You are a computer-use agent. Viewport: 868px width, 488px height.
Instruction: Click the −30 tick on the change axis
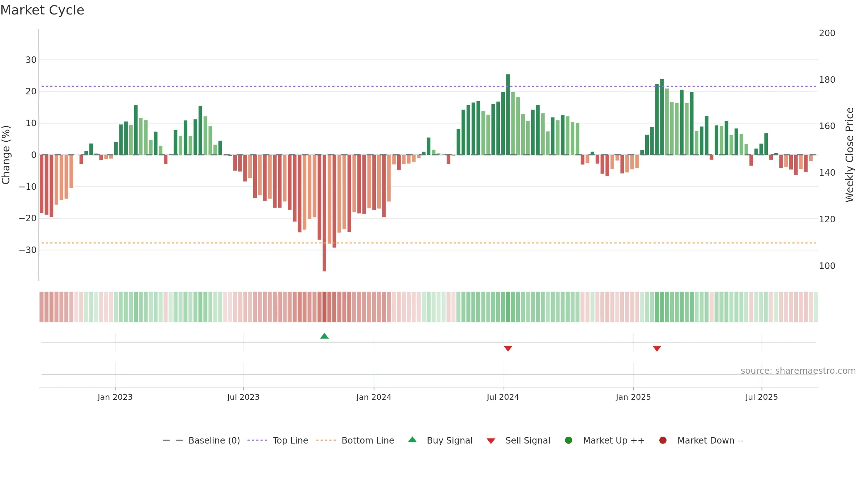(x=28, y=250)
